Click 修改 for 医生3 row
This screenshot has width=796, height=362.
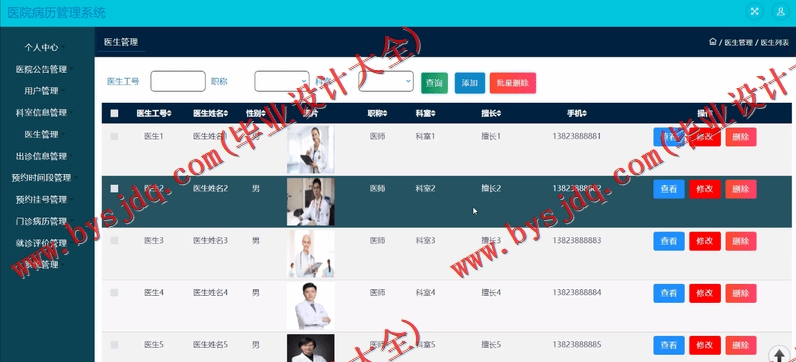click(705, 241)
